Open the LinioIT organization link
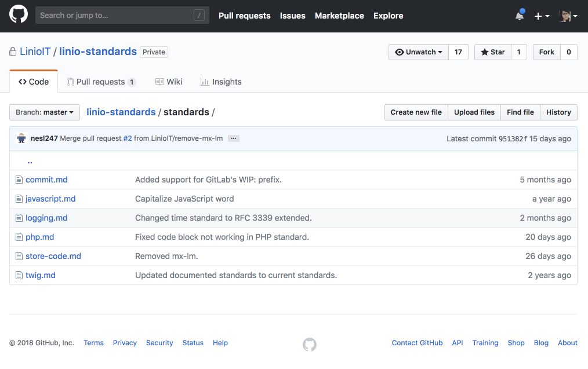The image size is (588, 369). pos(35,52)
